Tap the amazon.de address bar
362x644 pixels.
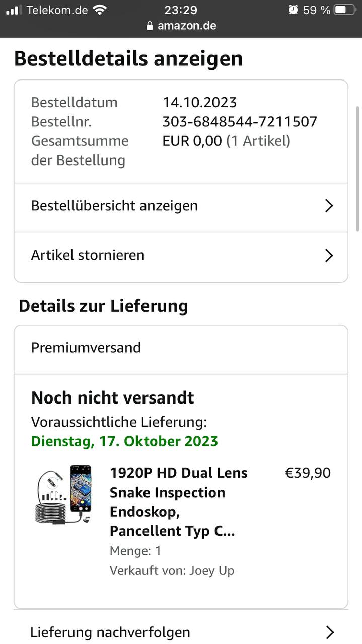(181, 26)
